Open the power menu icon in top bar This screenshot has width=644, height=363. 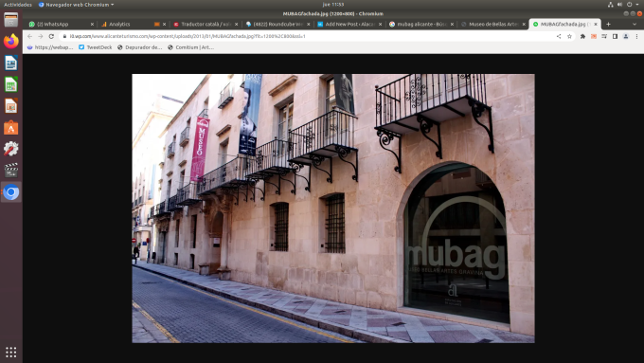[629, 5]
